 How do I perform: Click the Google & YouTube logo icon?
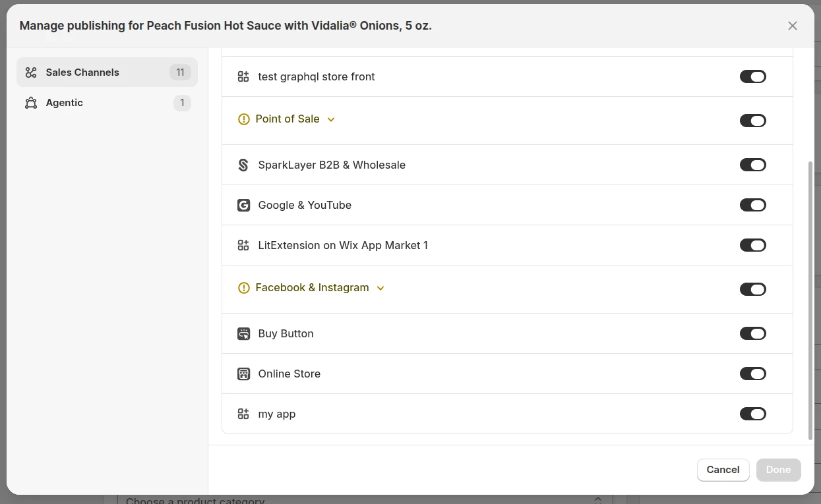(x=243, y=205)
